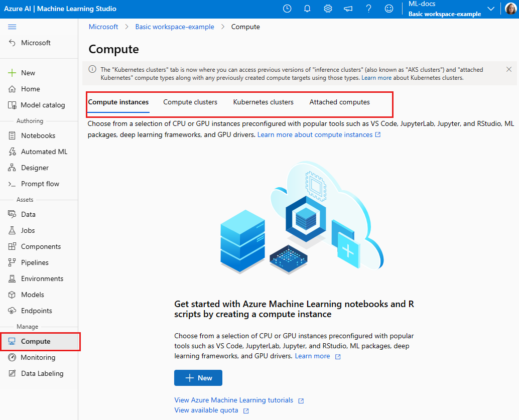
Task: Click the Components icon
Action: (12, 246)
